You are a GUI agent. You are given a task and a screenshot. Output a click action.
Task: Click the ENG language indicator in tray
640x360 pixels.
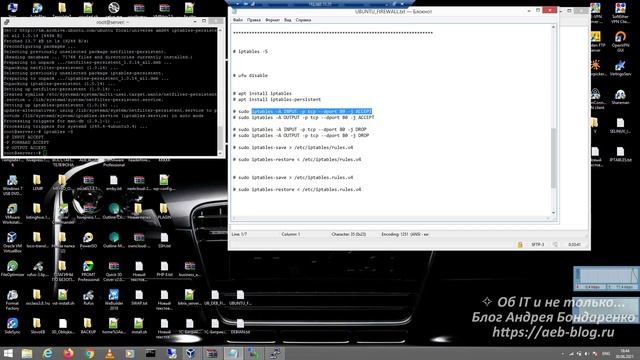click(606, 353)
